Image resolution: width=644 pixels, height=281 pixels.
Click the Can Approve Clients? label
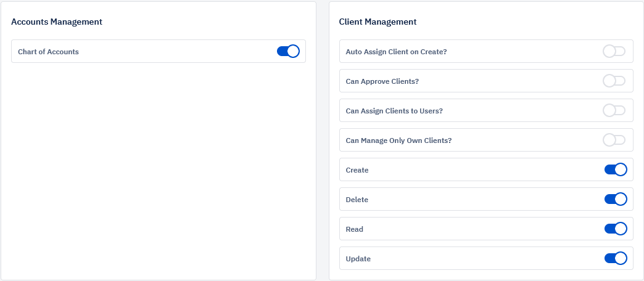(382, 81)
